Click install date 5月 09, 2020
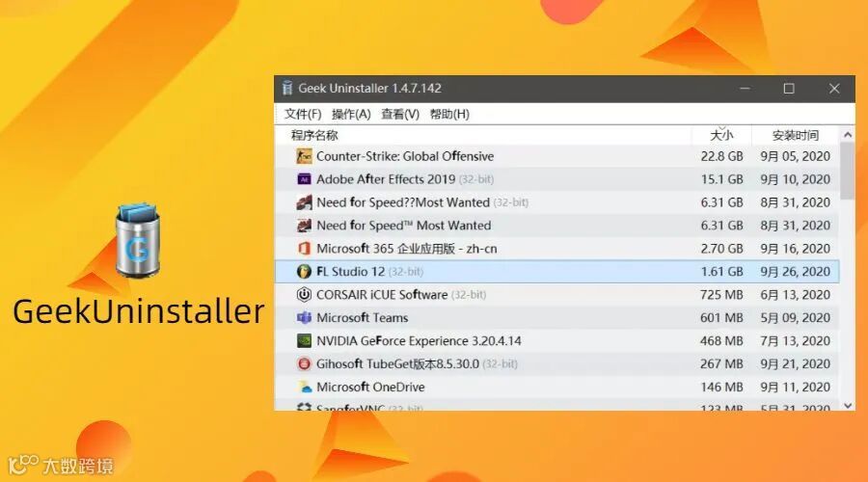Screen dimensions: 868x482 coord(795,318)
